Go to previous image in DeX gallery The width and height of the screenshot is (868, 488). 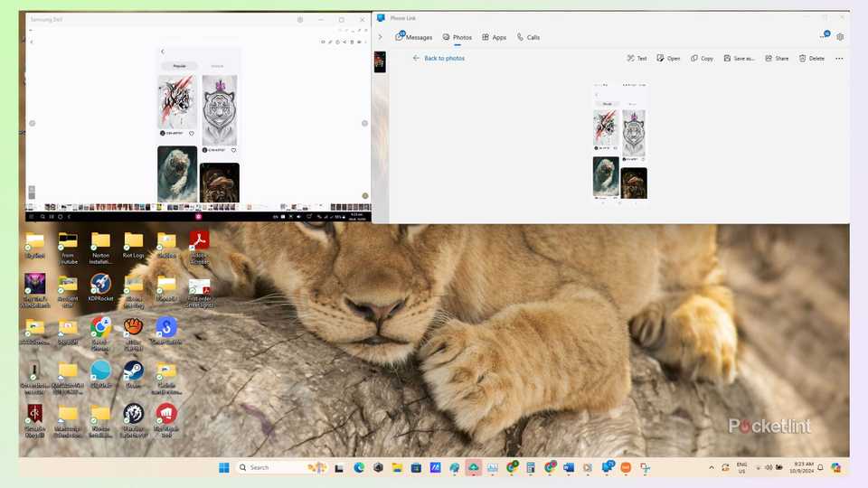[33, 124]
